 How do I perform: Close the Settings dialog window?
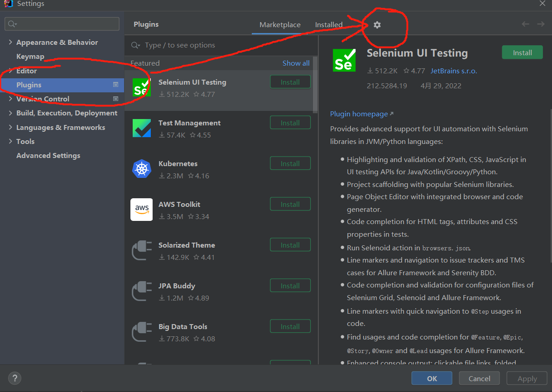click(x=542, y=3)
